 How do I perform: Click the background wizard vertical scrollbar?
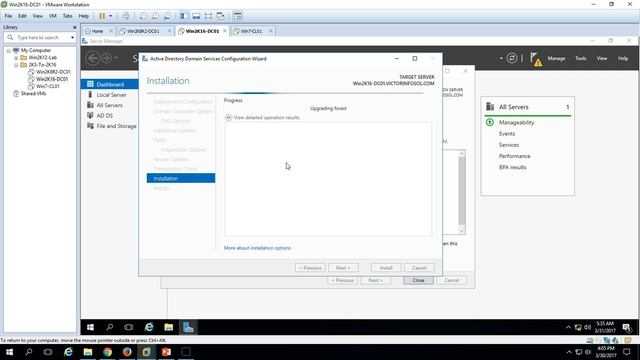462,192
